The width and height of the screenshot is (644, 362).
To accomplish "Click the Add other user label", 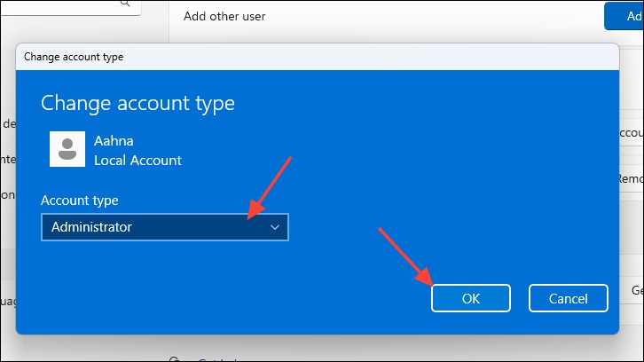I will click(224, 17).
